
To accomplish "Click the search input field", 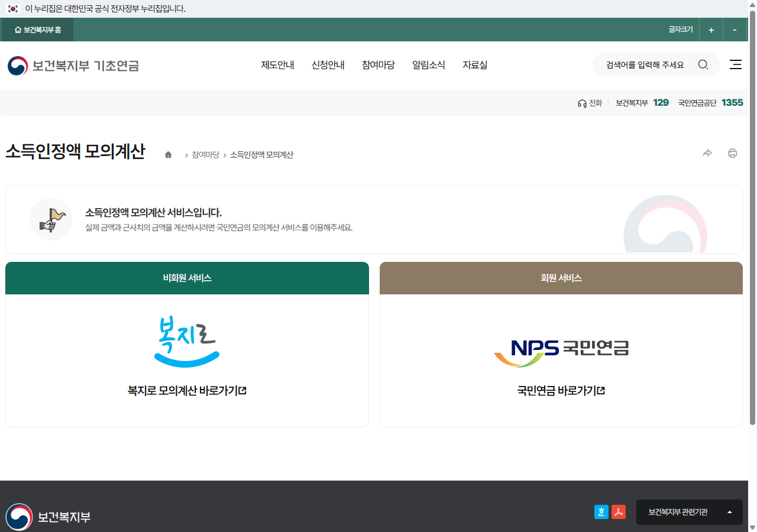I will [x=646, y=65].
